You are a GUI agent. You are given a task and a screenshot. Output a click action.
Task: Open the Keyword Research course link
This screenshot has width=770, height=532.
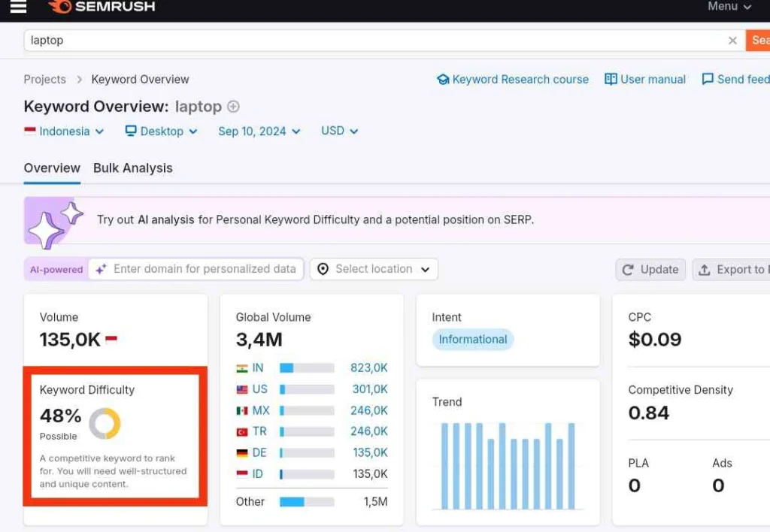[513, 80]
